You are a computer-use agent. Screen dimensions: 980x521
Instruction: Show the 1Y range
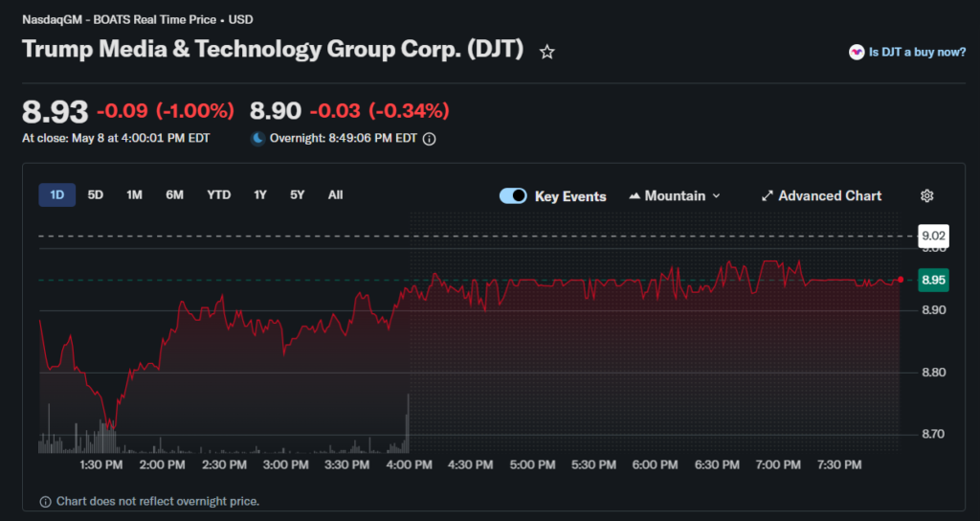pyautogui.click(x=260, y=195)
